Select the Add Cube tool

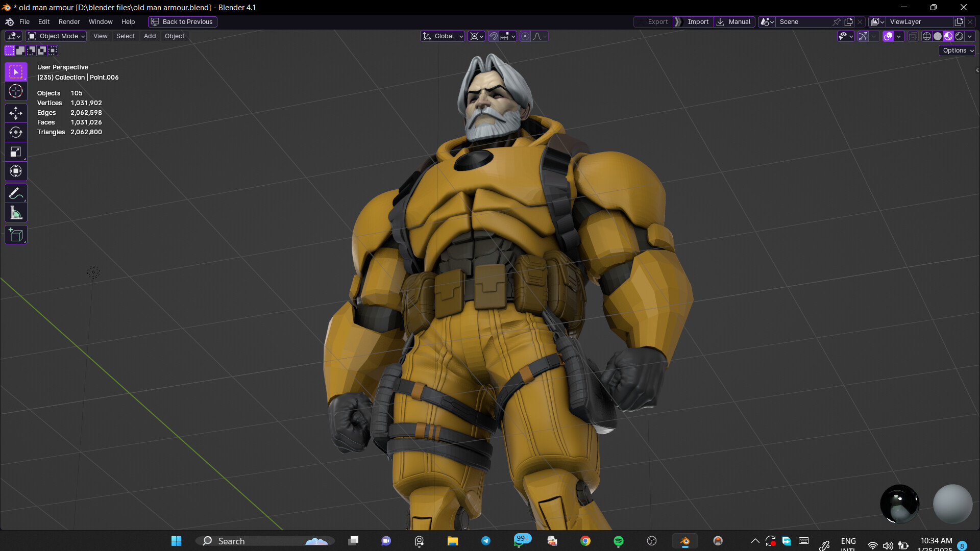16,235
